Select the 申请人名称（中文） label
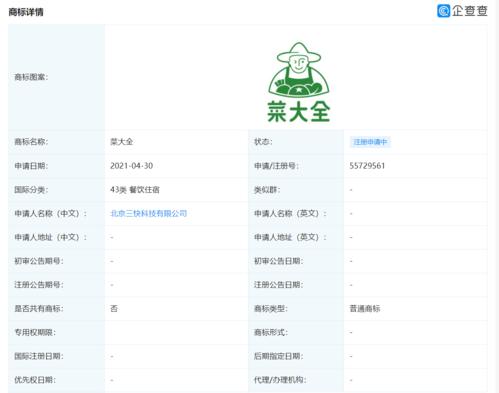This screenshot has width=499, height=393. pos(50,214)
